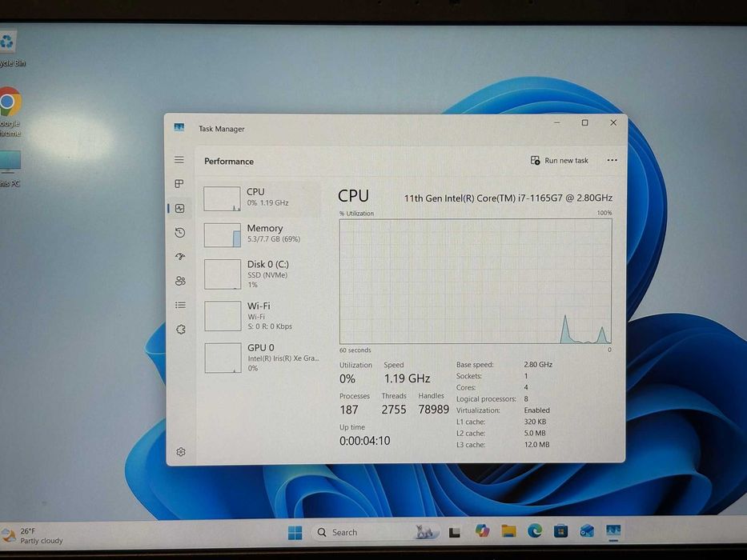Click the Speed value 1.19 GHz

coord(408,378)
